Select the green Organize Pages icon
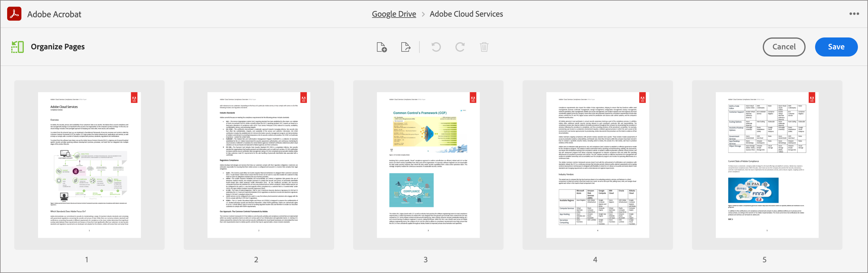 (17, 47)
